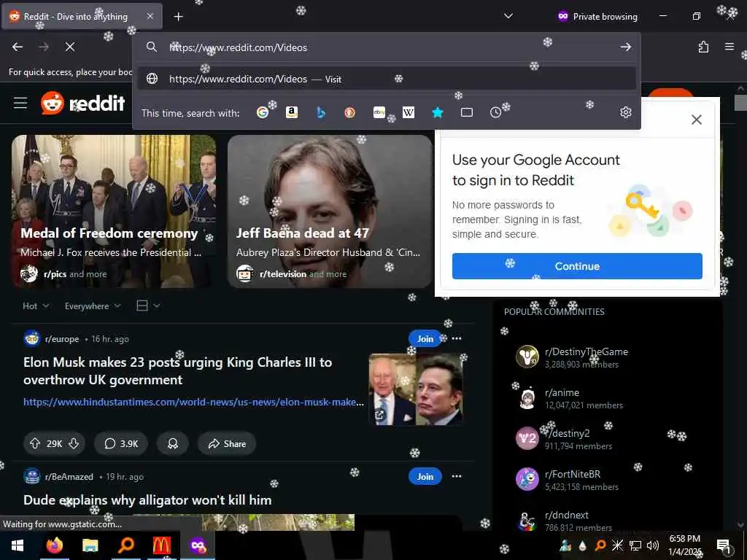Select the Reddit - Dive into anything tab
This screenshot has height=560, width=747.
(x=76, y=17)
